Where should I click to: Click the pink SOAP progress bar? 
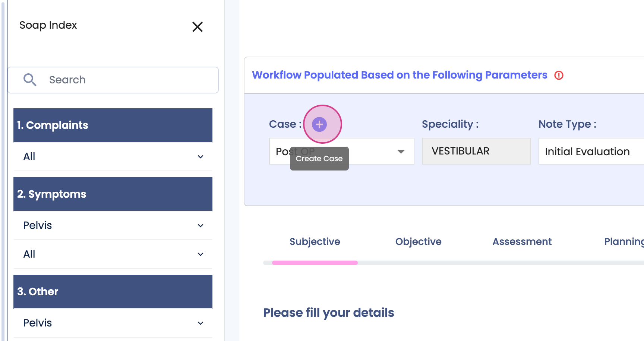[315, 263]
